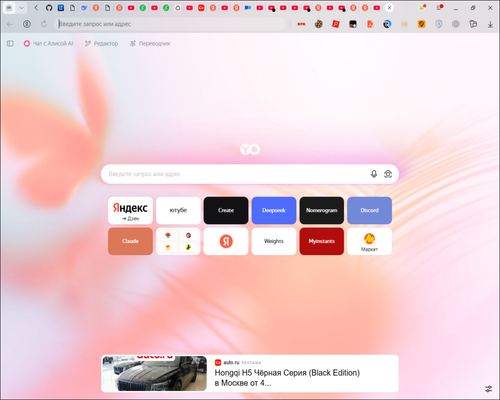The image size is (500, 400).
Task: Open the yellow shield extension
Action: pyautogui.click(x=421, y=24)
